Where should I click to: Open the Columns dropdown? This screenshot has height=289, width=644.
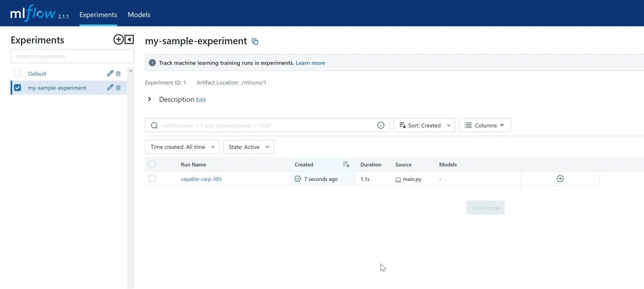pos(485,125)
